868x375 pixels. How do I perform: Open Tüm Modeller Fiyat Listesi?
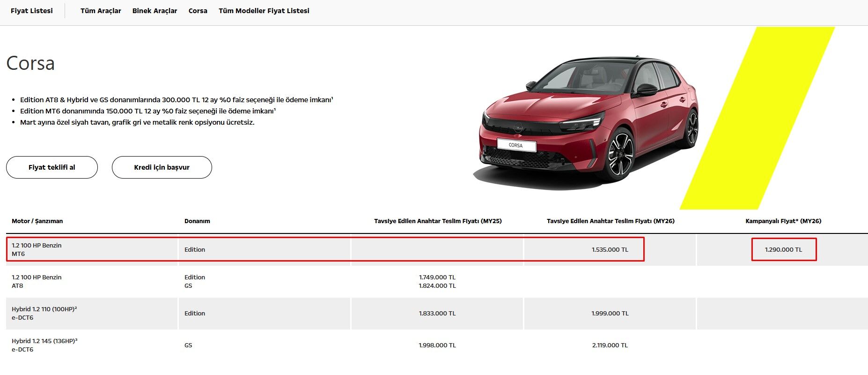[264, 11]
